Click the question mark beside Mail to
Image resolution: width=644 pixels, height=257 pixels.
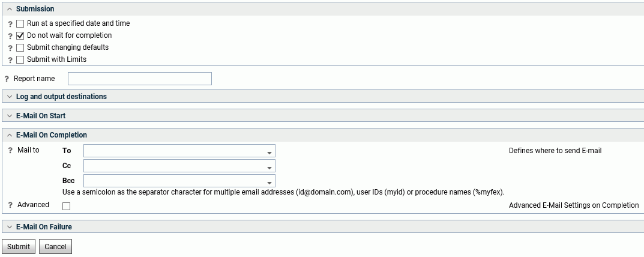coord(10,151)
